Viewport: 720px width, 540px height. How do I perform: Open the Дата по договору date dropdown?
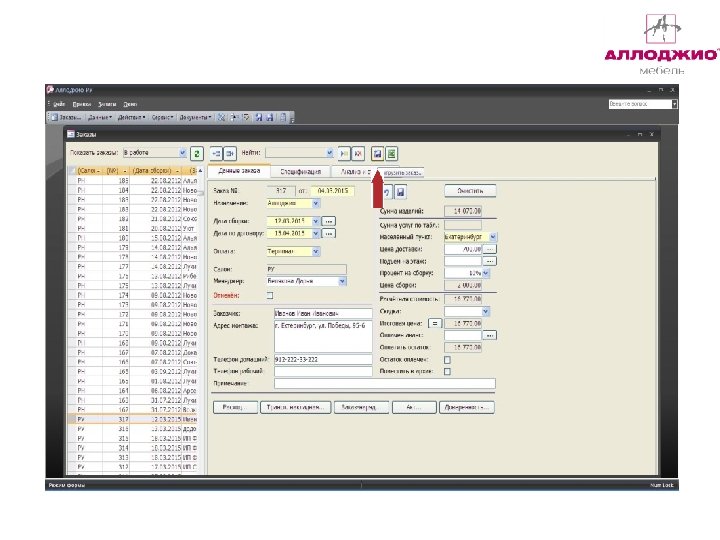tap(316, 233)
